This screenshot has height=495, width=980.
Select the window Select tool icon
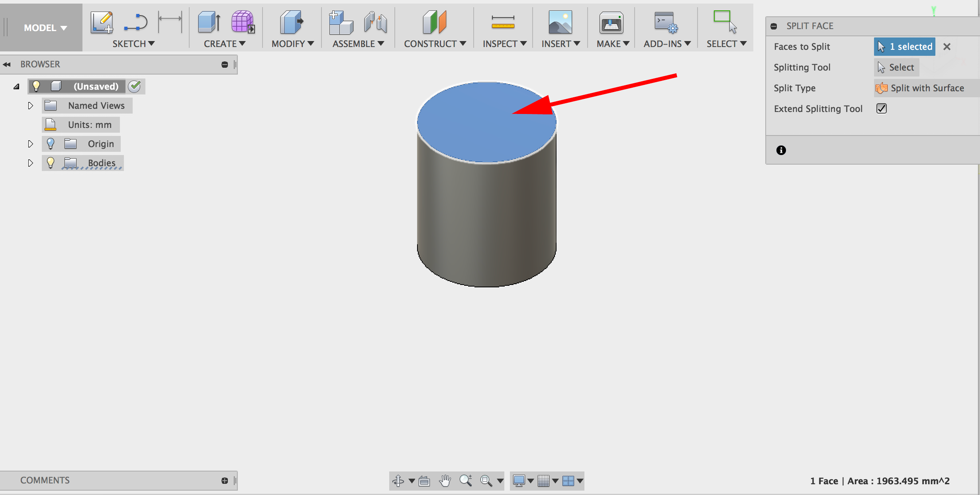point(725,22)
